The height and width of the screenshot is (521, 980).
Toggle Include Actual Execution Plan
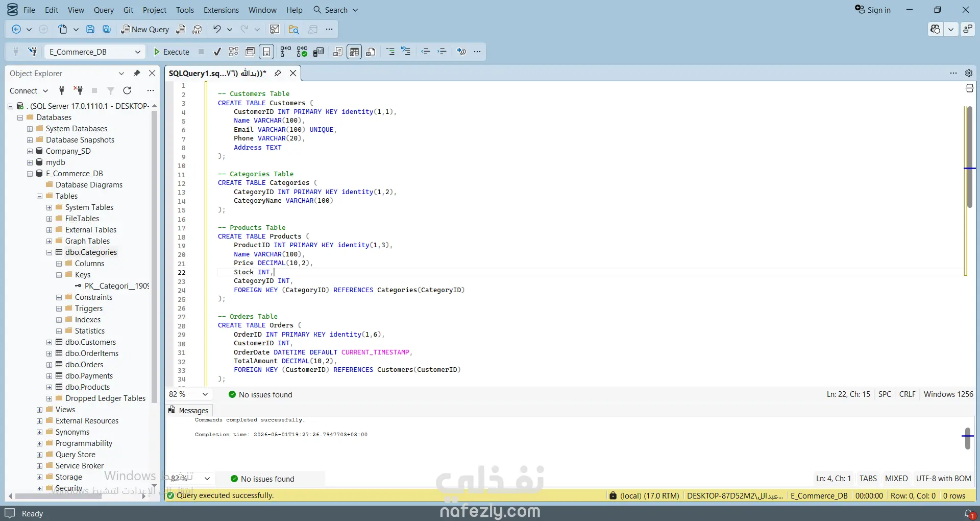(x=286, y=52)
